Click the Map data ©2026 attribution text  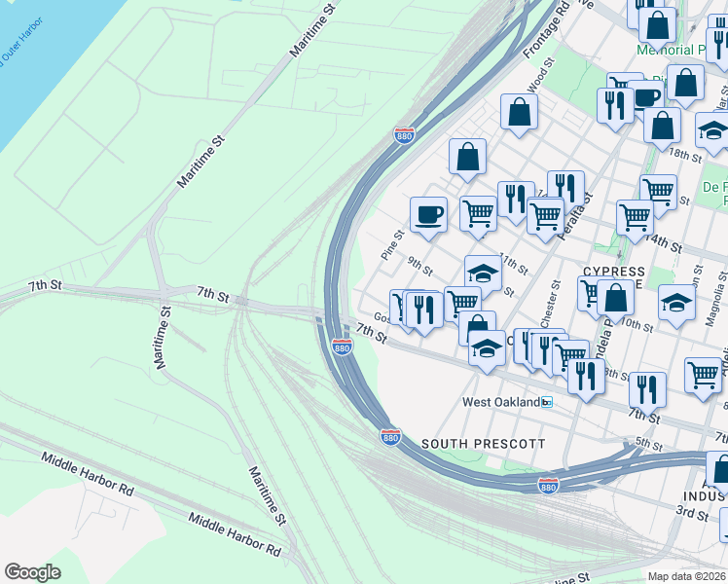(x=686, y=576)
